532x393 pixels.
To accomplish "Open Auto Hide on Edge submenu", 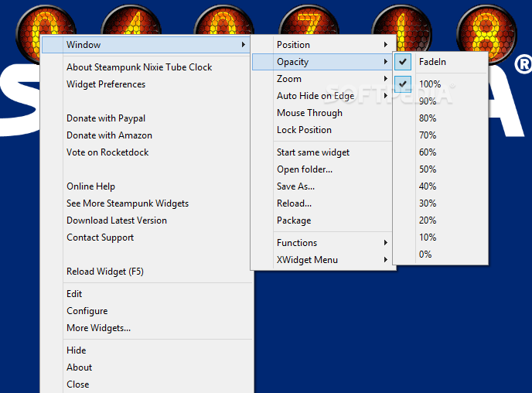I will (322, 96).
